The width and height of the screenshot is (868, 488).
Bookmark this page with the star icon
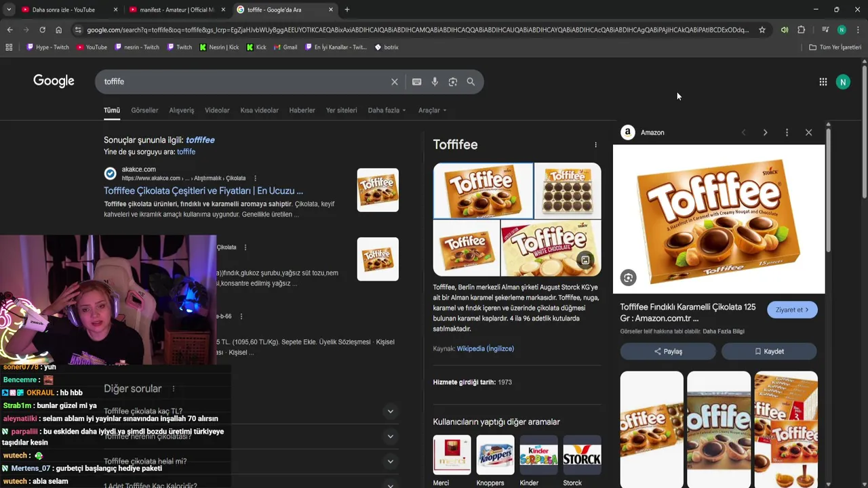click(762, 30)
